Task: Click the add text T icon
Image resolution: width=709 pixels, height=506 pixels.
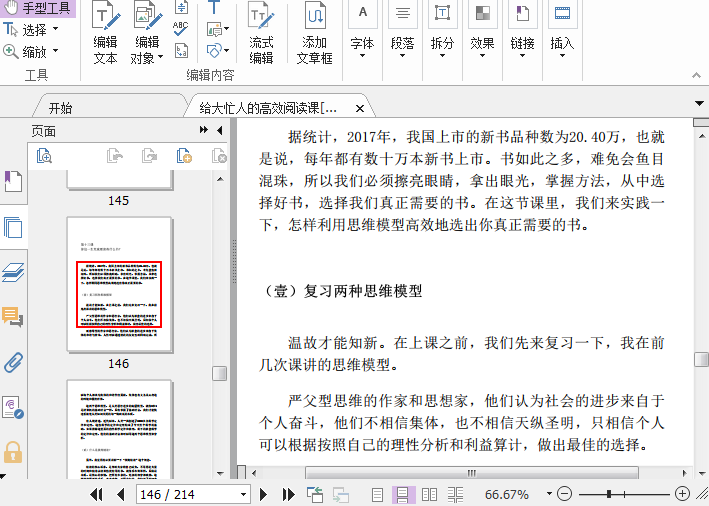Action: [213, 8]
